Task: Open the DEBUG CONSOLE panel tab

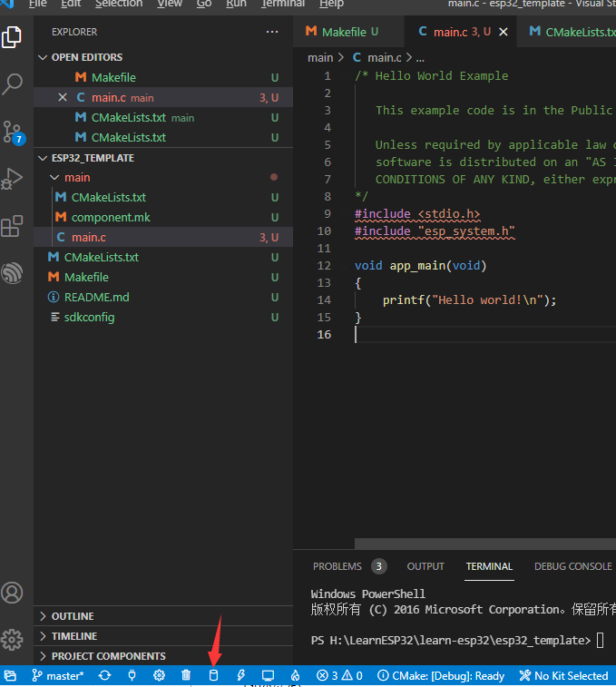Action: (573, 566)
